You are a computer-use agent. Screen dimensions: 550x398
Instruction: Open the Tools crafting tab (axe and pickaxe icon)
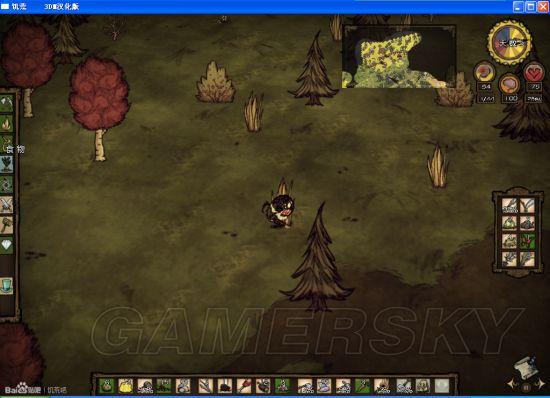6,103
